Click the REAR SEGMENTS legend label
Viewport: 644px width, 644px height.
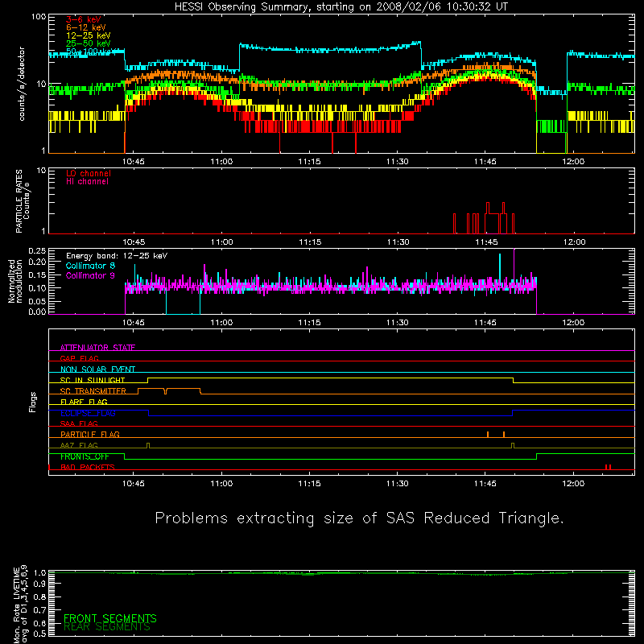[x=107, y=627]
